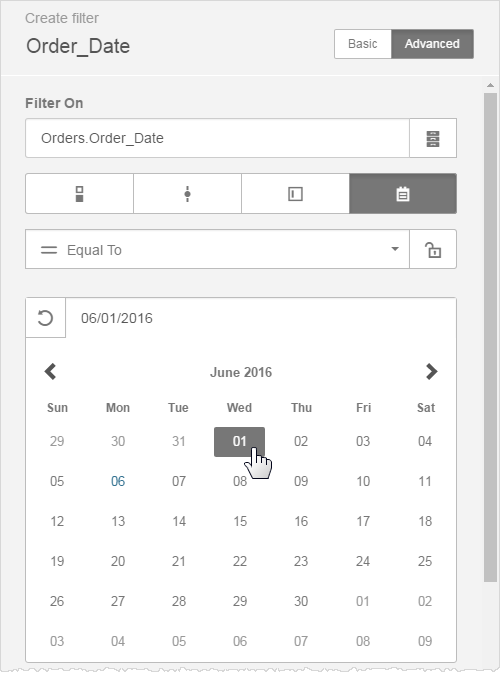
Task: Open field browser icon beside Orders.Order_Date
Action: (x=433, y=138)
